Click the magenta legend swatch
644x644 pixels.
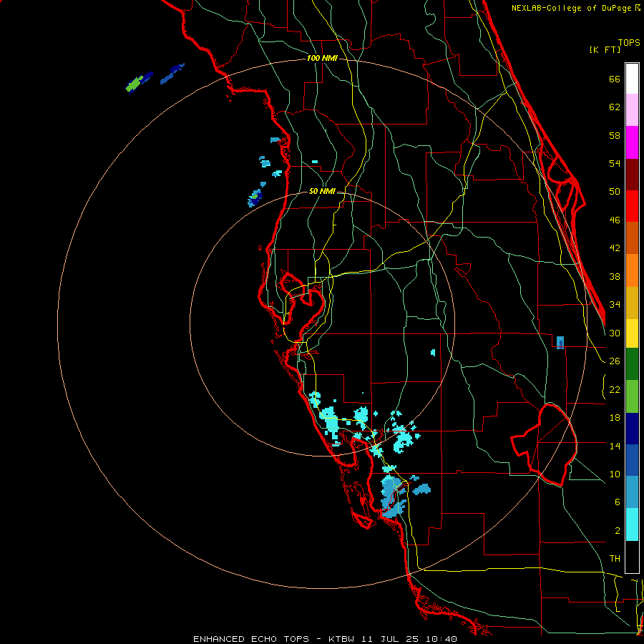point(632,142)
